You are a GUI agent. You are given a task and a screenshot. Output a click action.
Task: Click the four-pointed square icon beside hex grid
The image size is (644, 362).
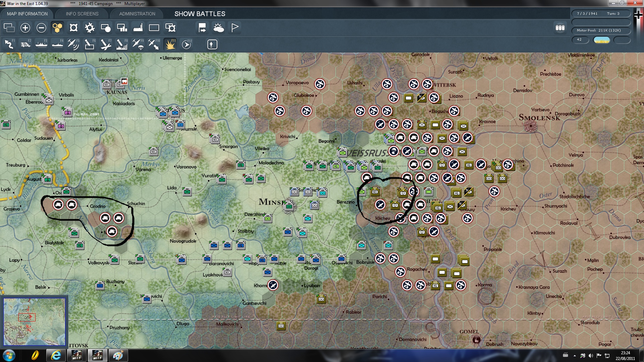73,28
